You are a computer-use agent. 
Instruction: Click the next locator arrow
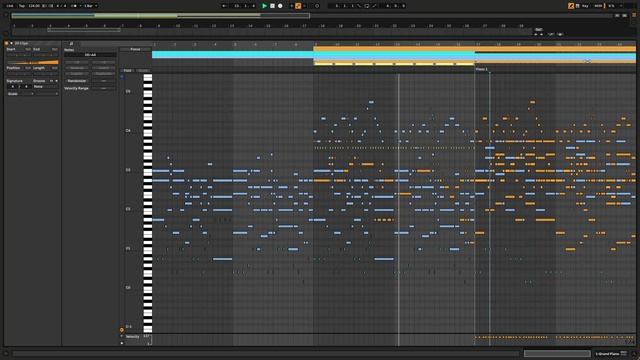pos(542,35)
